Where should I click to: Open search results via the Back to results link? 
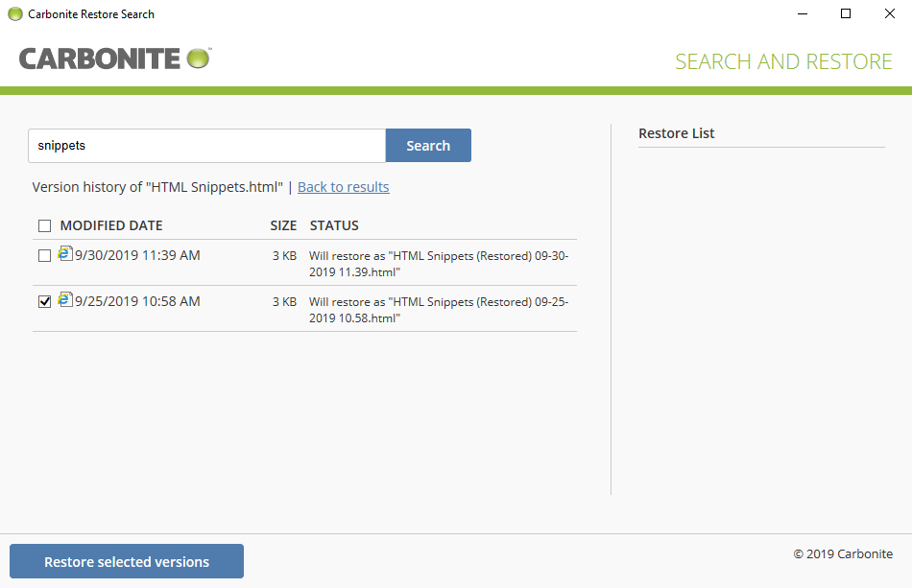pos(343,186)
